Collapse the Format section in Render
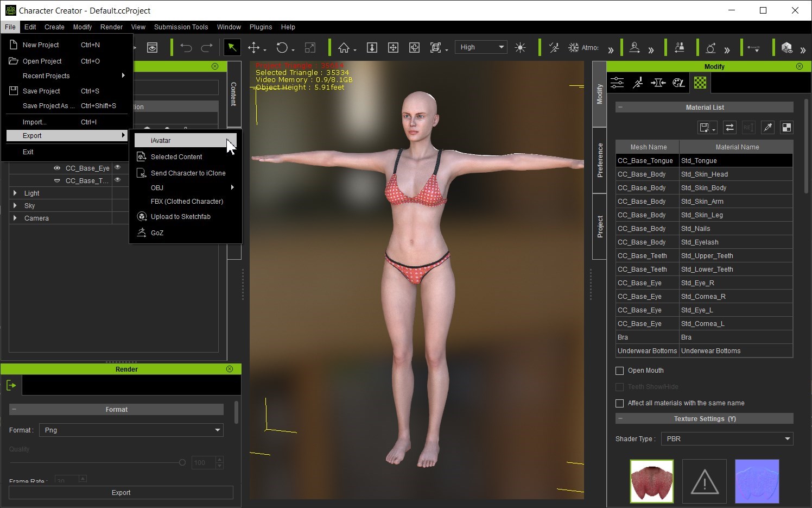 [x=14, y=409]
